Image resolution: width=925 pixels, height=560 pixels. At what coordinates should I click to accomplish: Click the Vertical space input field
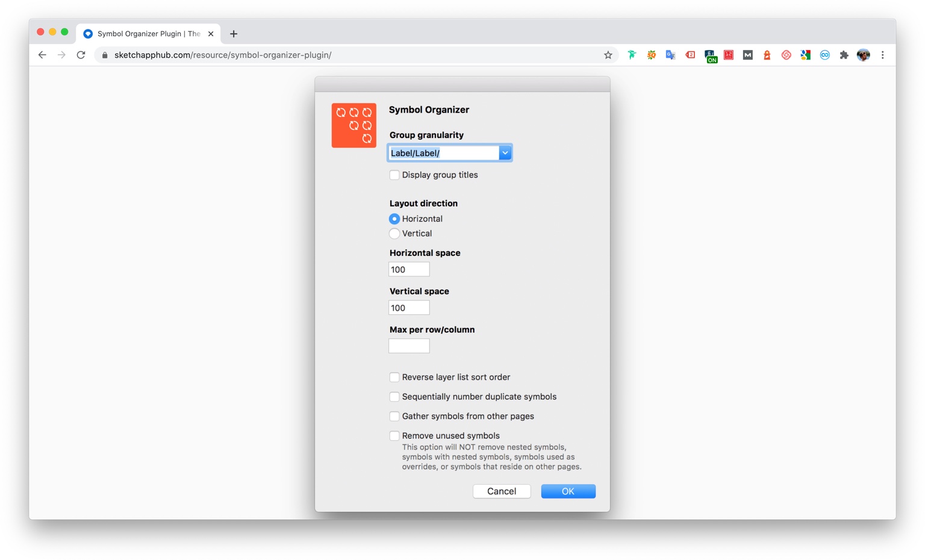click(x=409, y=308)
